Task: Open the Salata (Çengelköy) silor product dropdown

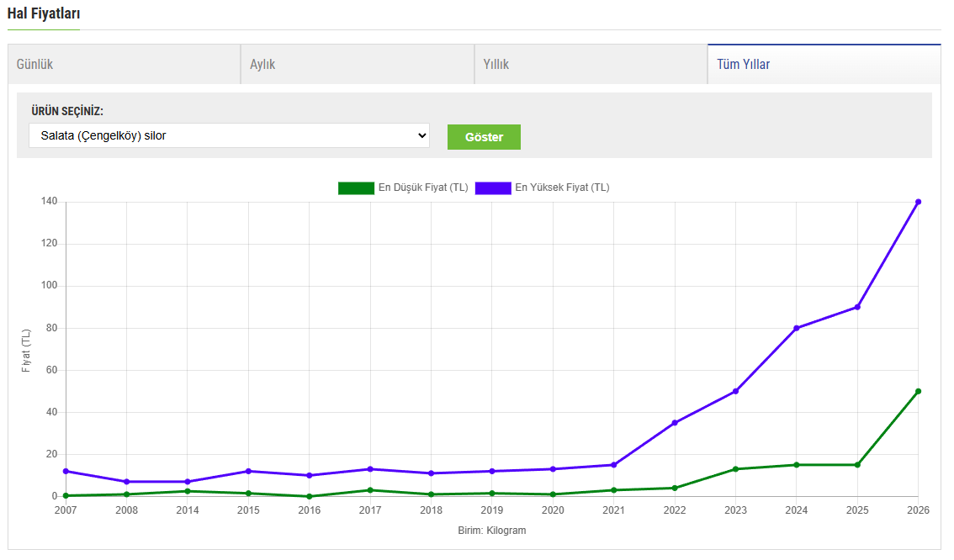Action: (x=229, y=135)
